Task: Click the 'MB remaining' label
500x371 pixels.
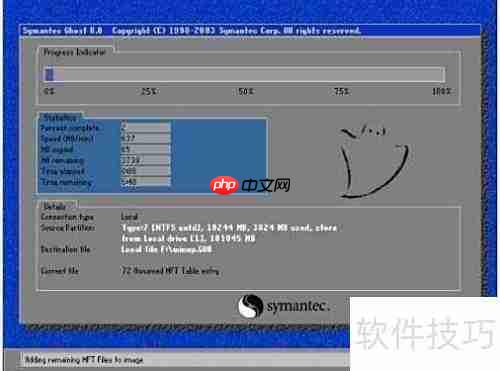Action: 62,160
